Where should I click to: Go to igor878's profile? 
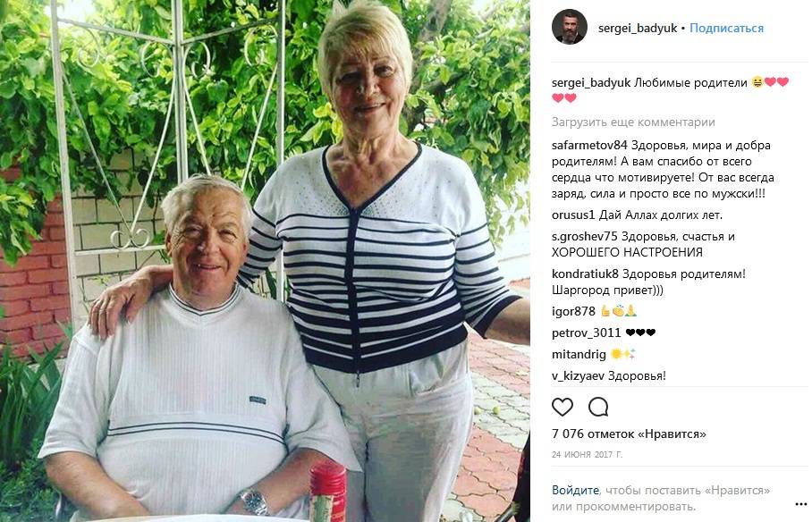[x=573, y=311]
